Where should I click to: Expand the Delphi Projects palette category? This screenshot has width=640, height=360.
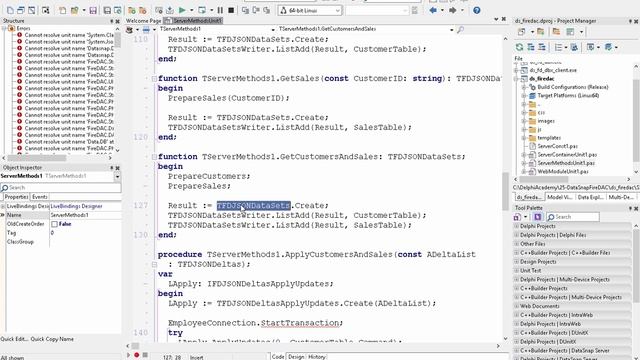coord(516,226)
